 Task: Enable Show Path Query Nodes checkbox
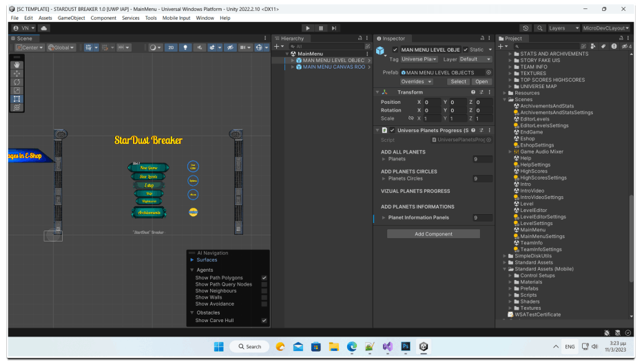tap(264, 284)
